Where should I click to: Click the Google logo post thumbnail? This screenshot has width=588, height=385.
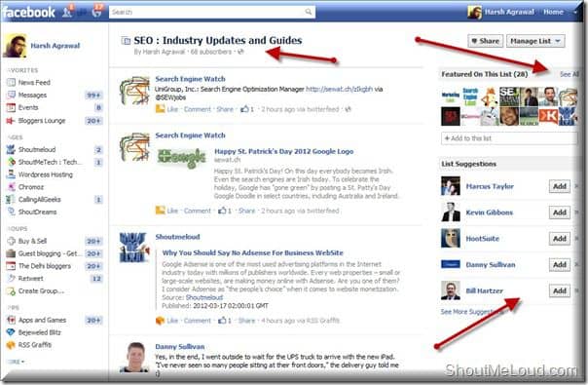click(182, 158)
